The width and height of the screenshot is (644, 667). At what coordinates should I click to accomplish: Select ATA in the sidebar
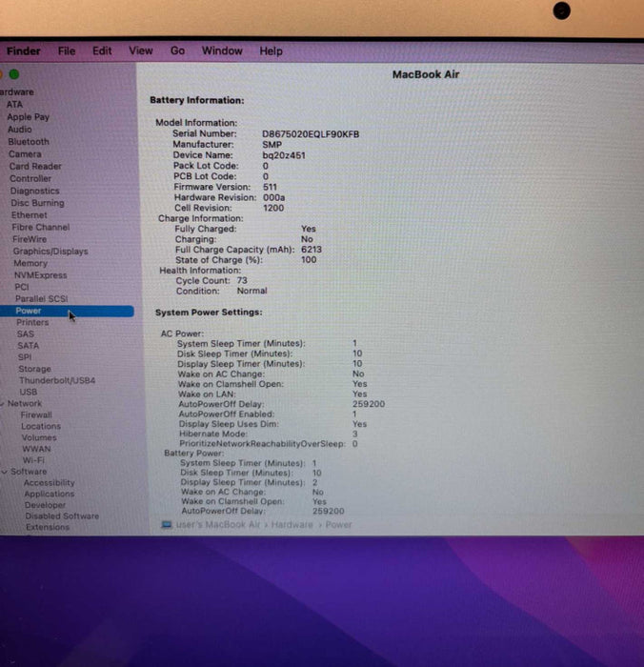[x=14, y=104]
